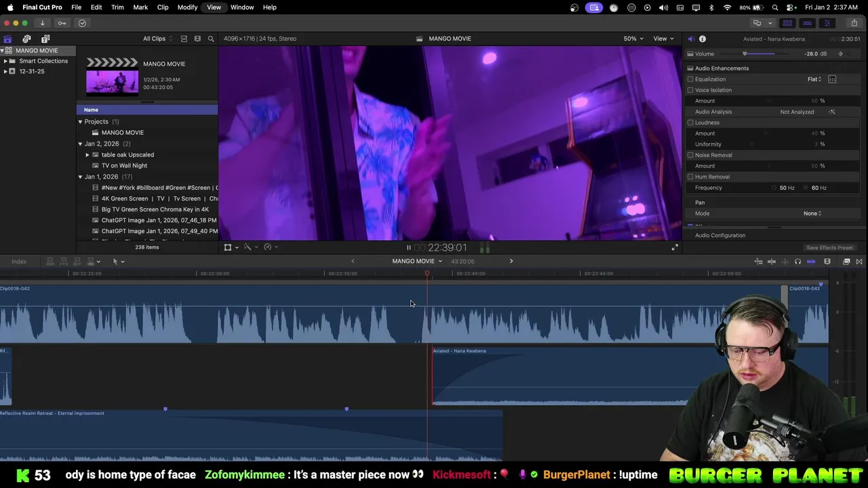Click the timeline playhead marker on ruler

[x=427, y=274]
